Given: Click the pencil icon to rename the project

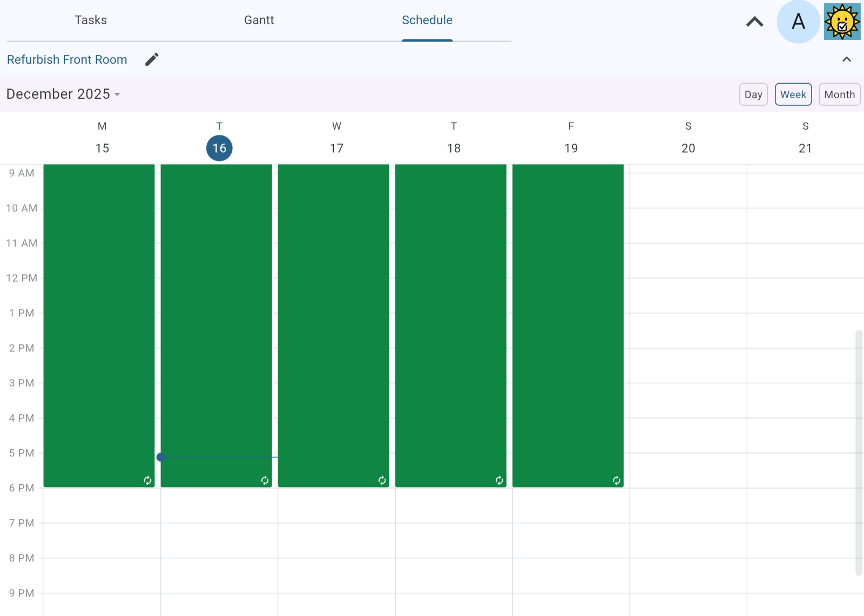Looking at the screenshot, I should [x=151, y=59].
